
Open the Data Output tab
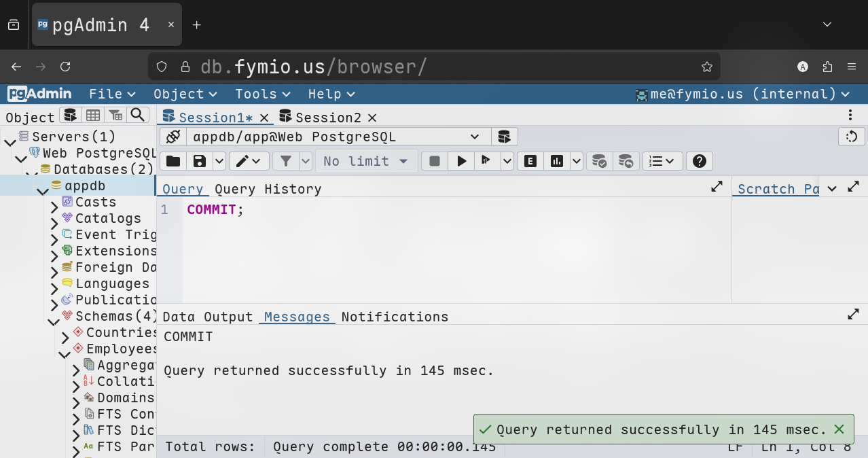[x=207, y=317]
